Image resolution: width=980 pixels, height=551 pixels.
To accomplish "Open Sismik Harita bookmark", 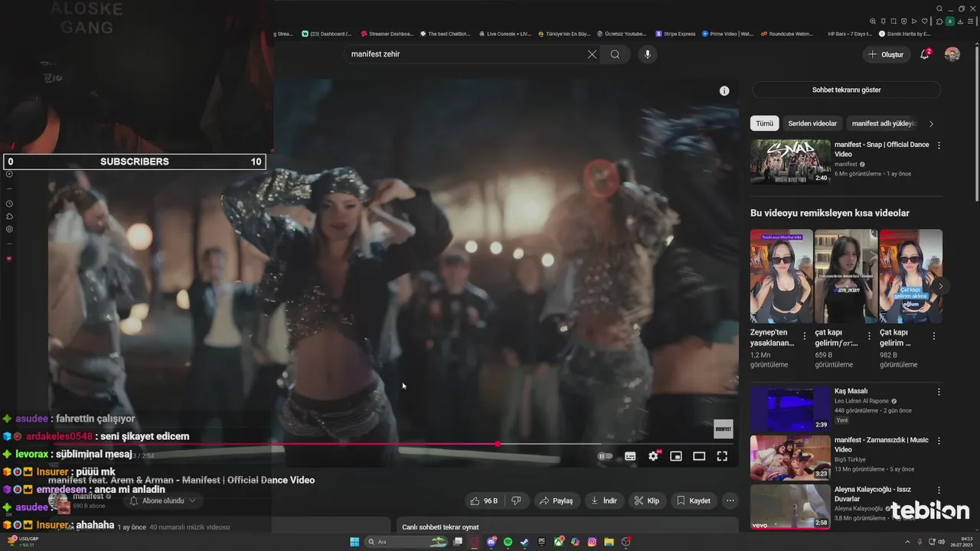I will click(904, 34).
